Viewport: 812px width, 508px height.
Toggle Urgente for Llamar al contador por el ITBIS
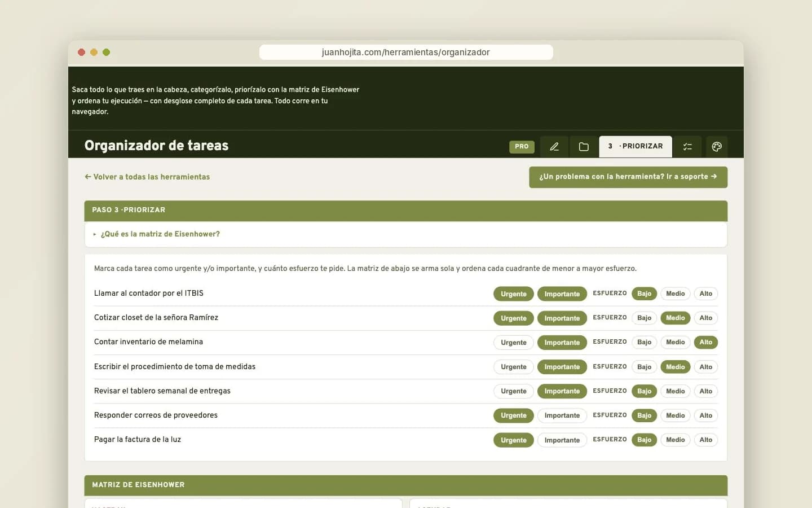click(x=514, y=294)
